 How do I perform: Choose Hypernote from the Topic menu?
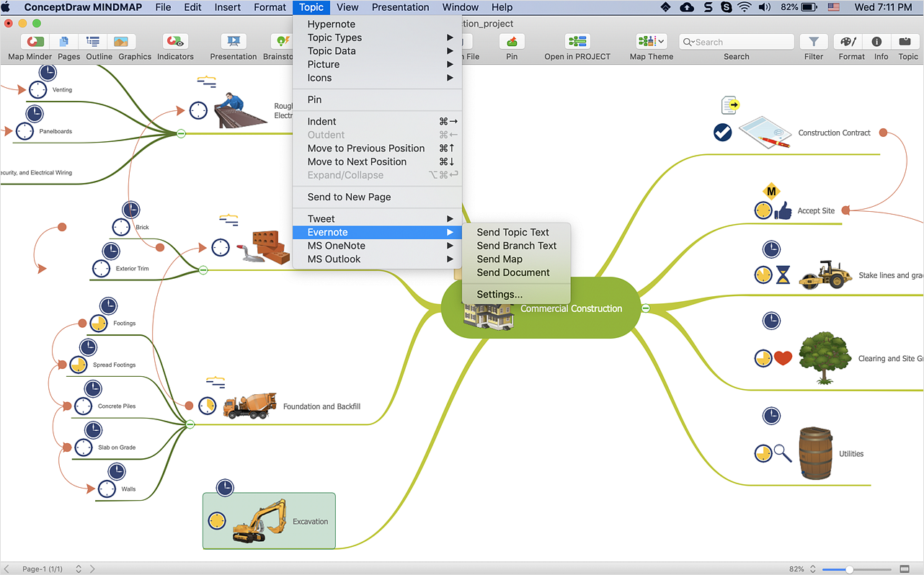click(x=377, y=24)
